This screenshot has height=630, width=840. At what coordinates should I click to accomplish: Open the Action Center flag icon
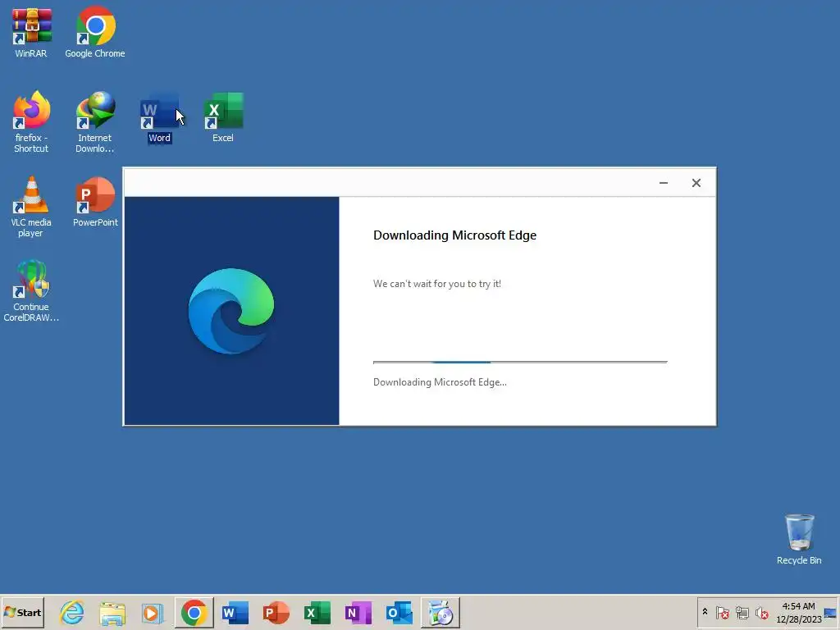(x=722, y=612)
